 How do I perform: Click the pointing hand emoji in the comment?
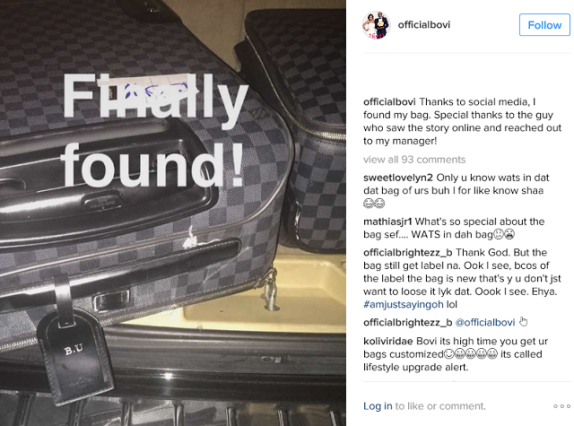click(x=523, y=322)
